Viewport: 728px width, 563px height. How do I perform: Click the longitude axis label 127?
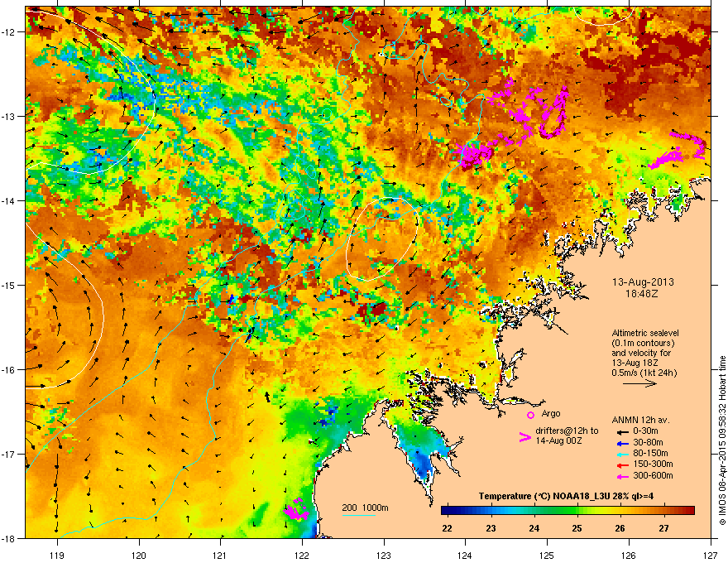pyautogui.click(x=711, y=555)
